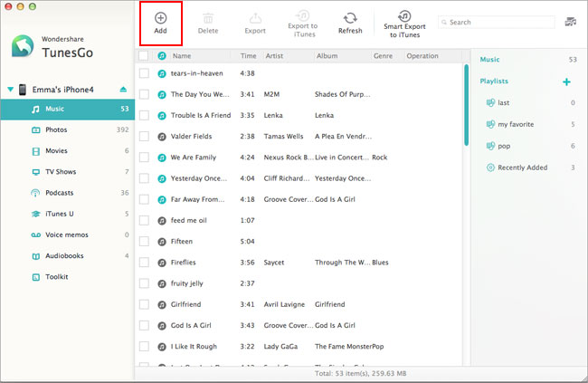588x383 pixels.
Task: Tick the fruity jelly checkbox
Action: click(144, 283)
